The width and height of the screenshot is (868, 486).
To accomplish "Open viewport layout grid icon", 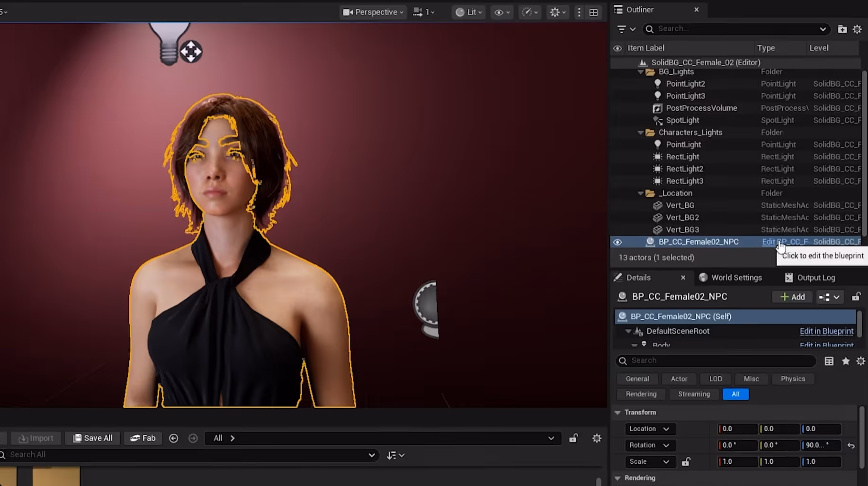I will [593, 13].
